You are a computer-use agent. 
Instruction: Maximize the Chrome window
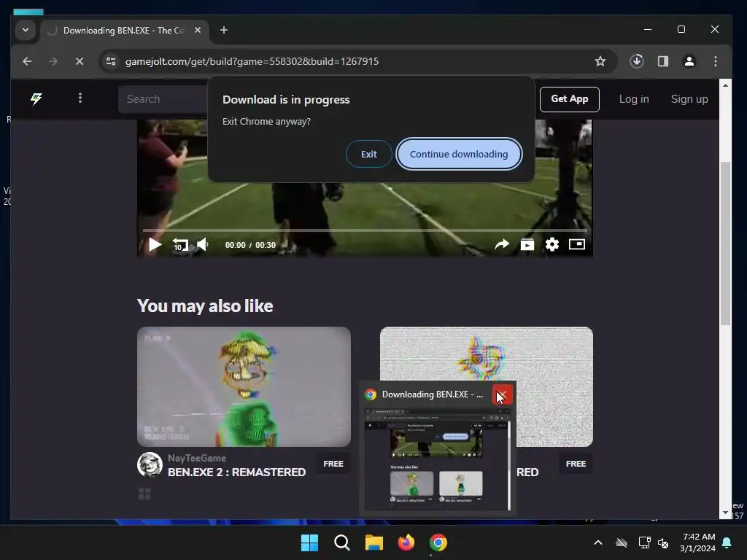pos(681,29)
